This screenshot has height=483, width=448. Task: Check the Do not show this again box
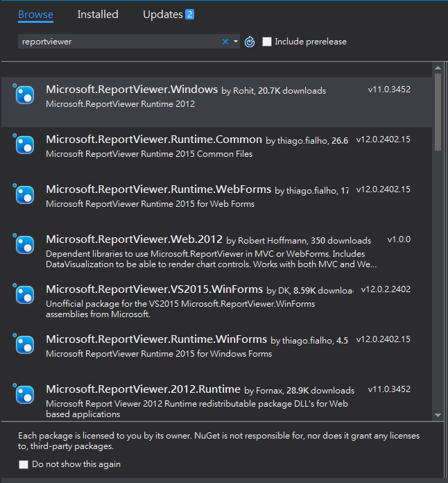tap(24, 464)
